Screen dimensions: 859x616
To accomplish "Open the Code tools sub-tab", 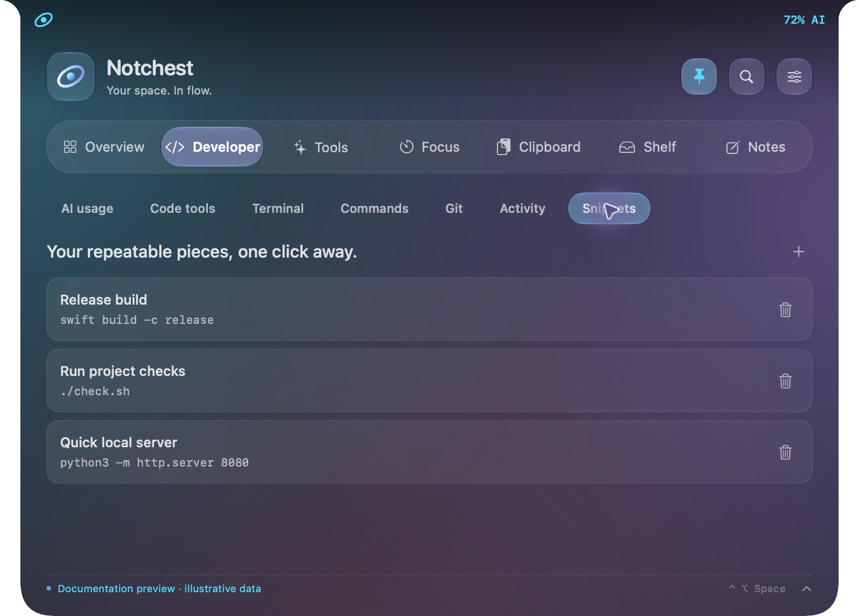I will coord(182,208).
